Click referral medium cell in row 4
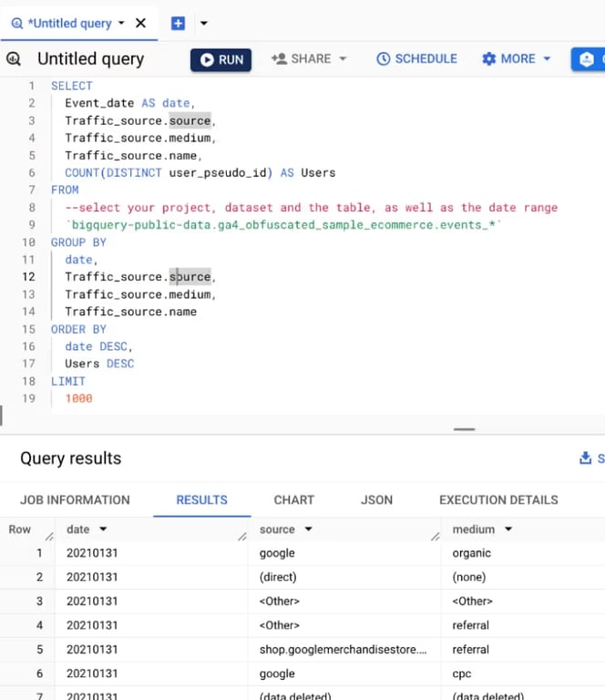 coord(471,625)
